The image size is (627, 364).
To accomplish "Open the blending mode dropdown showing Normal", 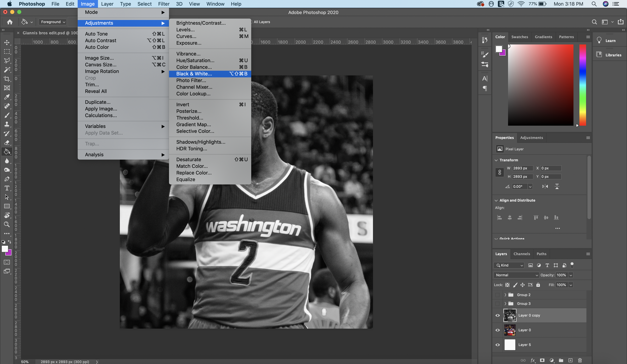I will point(516,275).
